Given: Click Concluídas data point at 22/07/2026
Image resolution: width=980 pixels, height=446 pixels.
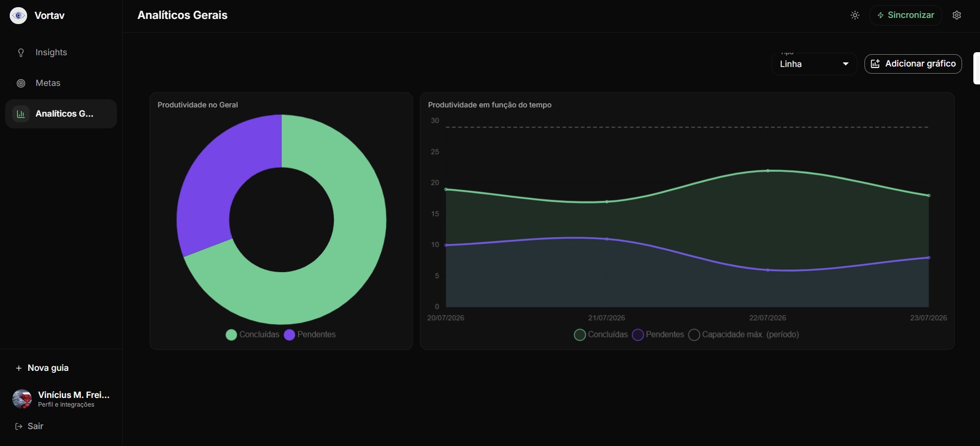Looking at the screenshot, I should [x=768, y=171].
